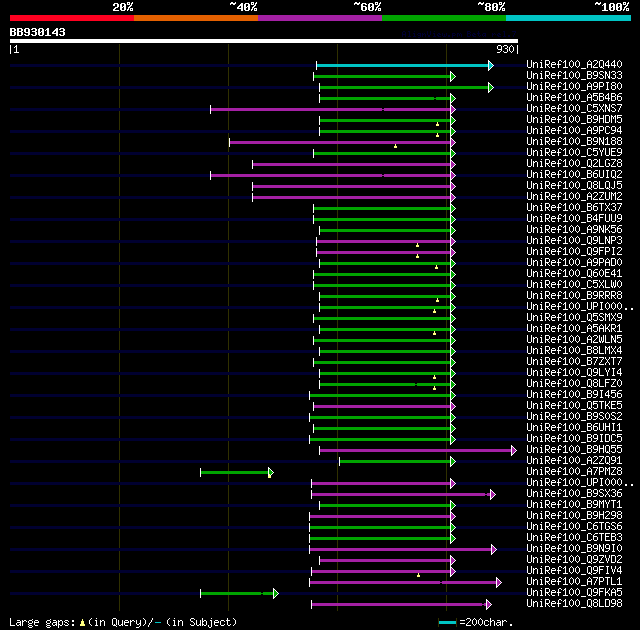The height and width of the screenshot is (630, 640).
Task: Click the UniRef100_Q8LD98 label
Action: [x=574, y=604]
